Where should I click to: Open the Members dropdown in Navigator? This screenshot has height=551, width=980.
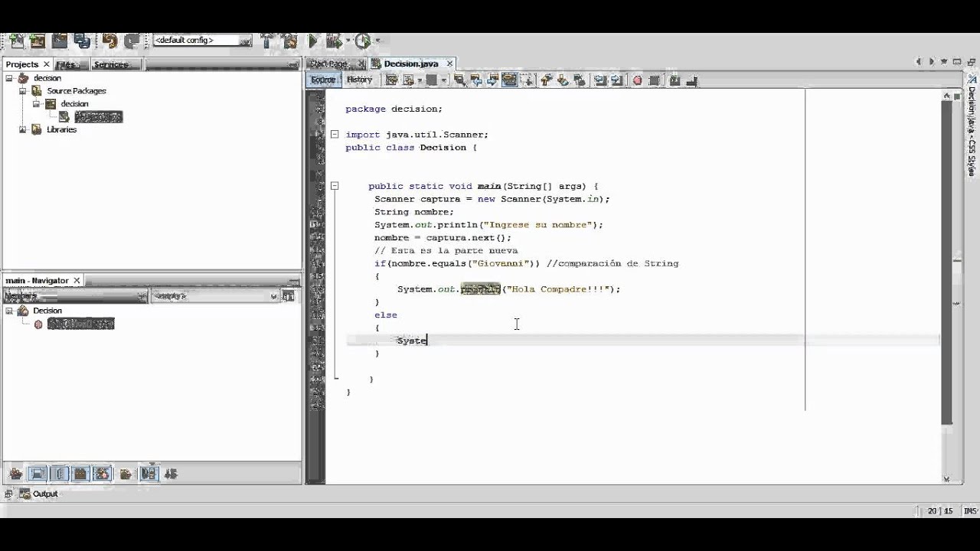click(x=75, y=296)
